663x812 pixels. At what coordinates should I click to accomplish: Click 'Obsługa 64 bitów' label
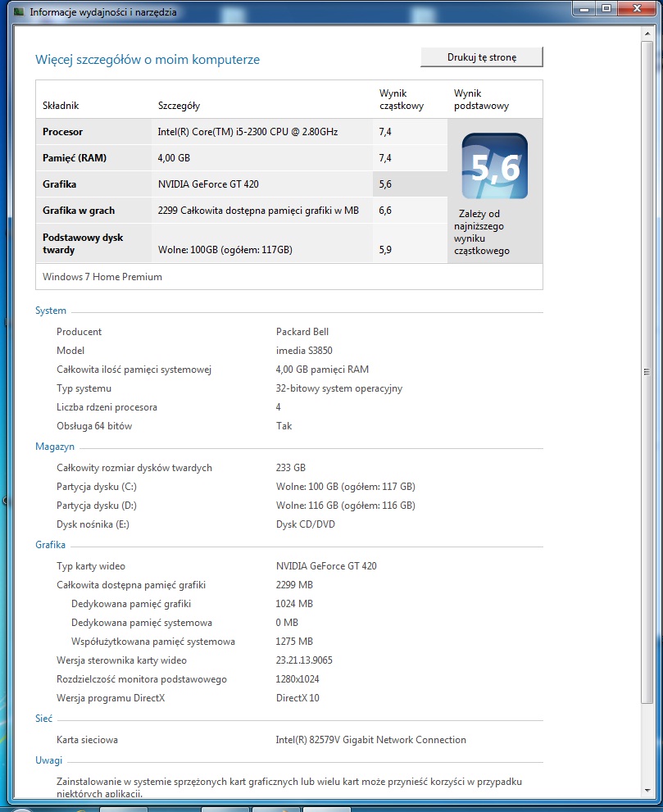pos(94,426)
